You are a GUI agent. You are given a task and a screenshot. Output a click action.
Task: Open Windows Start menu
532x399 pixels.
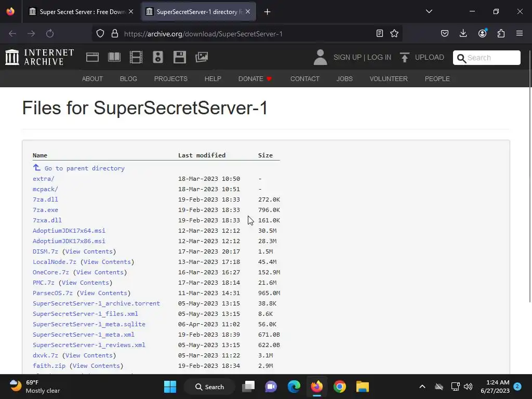tap(170, 387)
